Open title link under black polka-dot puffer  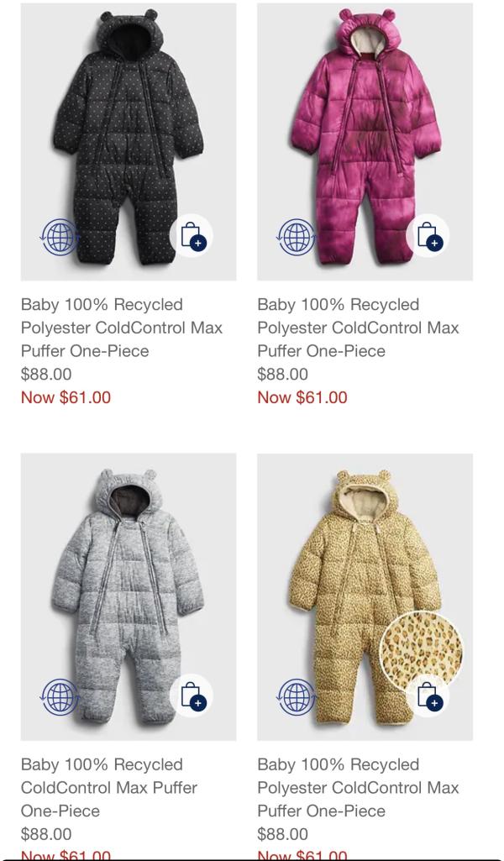click(x=122, y=328)
